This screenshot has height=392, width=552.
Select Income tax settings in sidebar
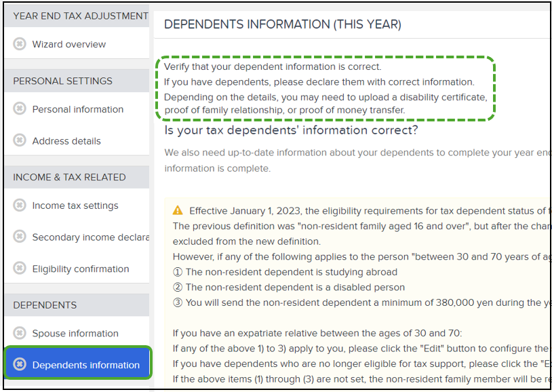[75, 205]
